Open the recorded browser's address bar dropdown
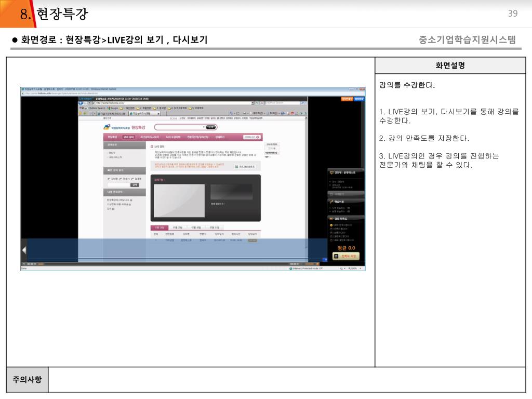Screen dimensions: 532x399 (x=253, y=103)
